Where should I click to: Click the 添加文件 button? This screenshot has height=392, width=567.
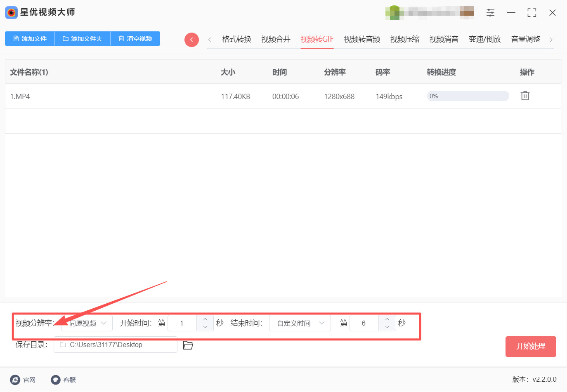[30, 39]
